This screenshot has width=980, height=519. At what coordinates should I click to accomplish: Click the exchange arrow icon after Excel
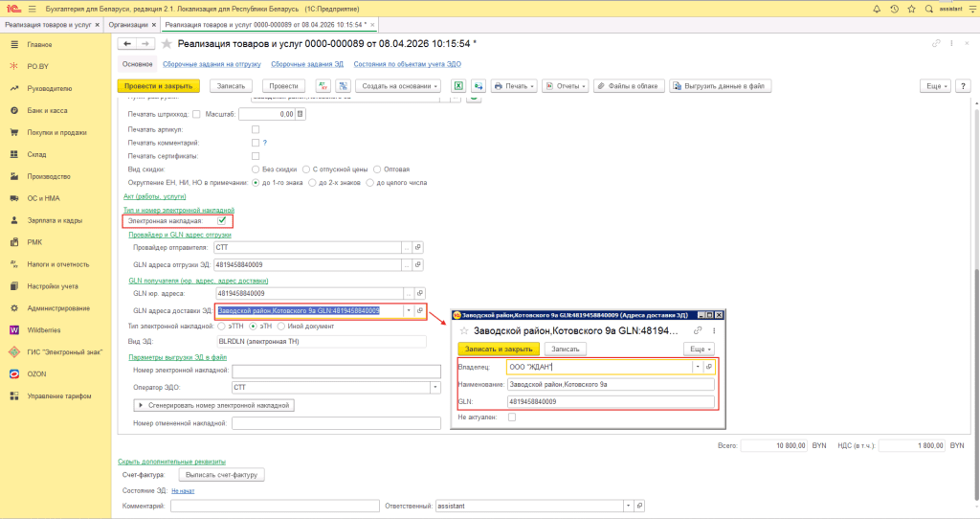(479, 85)
